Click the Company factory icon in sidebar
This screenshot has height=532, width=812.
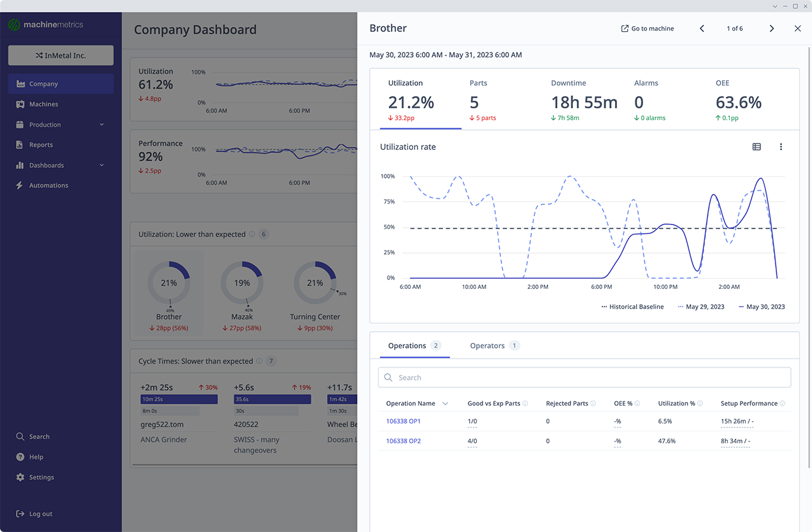pyautogui.click(x=20, y=84)
